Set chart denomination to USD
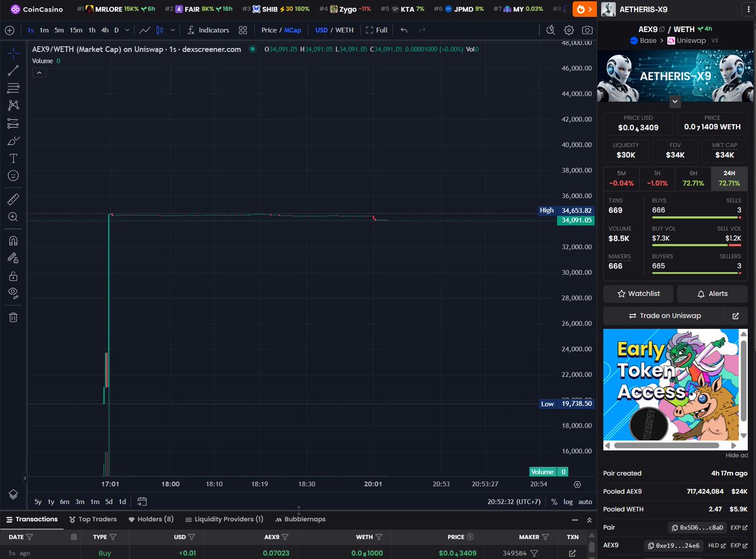756x559 pixels. (321, 30)
